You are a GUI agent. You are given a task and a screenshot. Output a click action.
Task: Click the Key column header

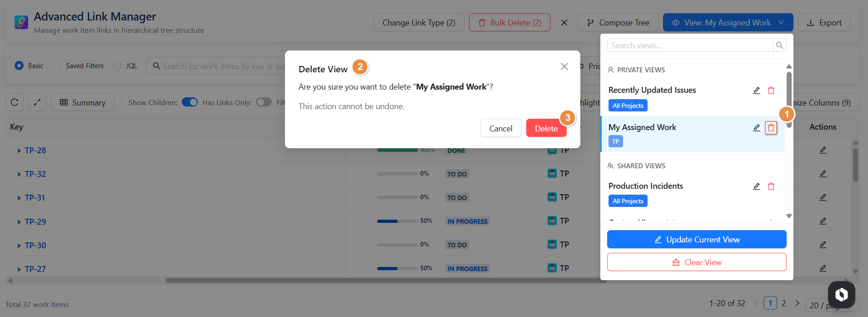[16, 127]
